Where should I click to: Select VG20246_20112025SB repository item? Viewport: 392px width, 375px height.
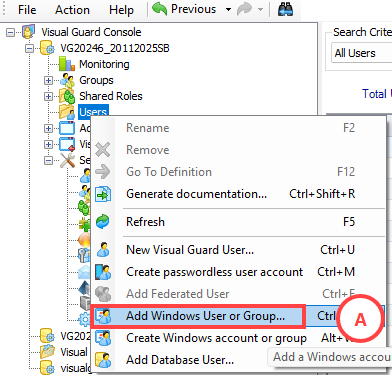(x=115, y=48)
